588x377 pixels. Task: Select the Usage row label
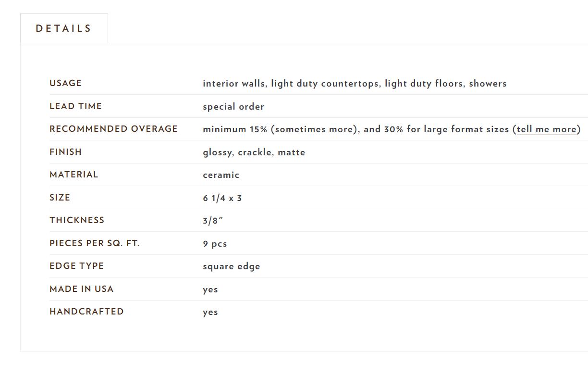click(x=65, y=83)
